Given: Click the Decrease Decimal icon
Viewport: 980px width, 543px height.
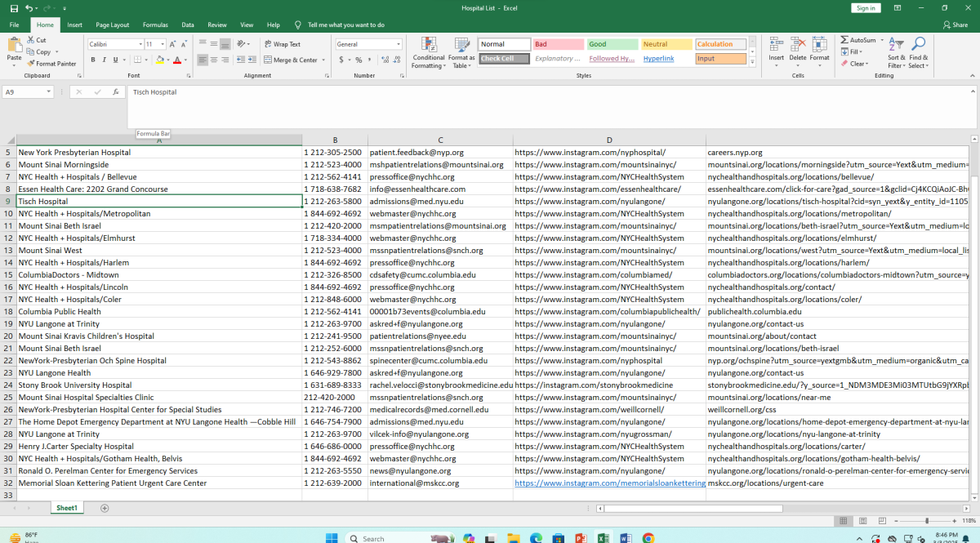Looking at the screenshot, I should coord(397,60).
